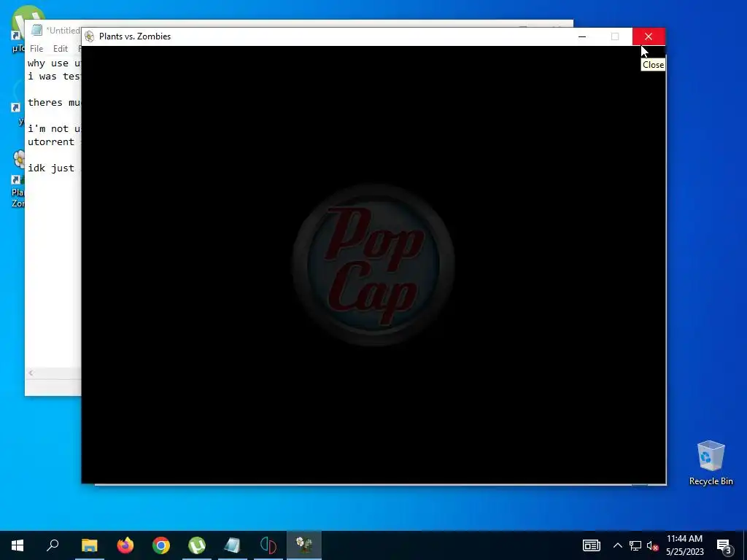This screenshot has height=560, width=747.
Task: Open the Edit menu in Notepad
Action: [x=60, y=49]
